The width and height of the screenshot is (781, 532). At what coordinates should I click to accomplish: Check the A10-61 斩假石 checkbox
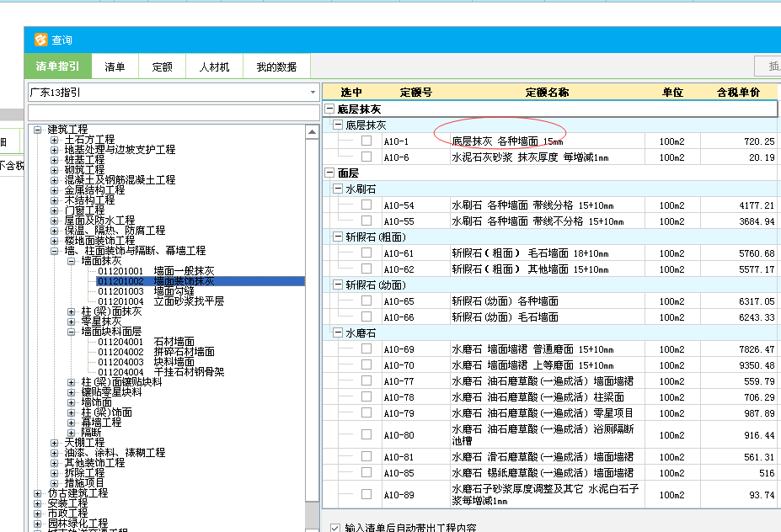[x=366, y=253]
